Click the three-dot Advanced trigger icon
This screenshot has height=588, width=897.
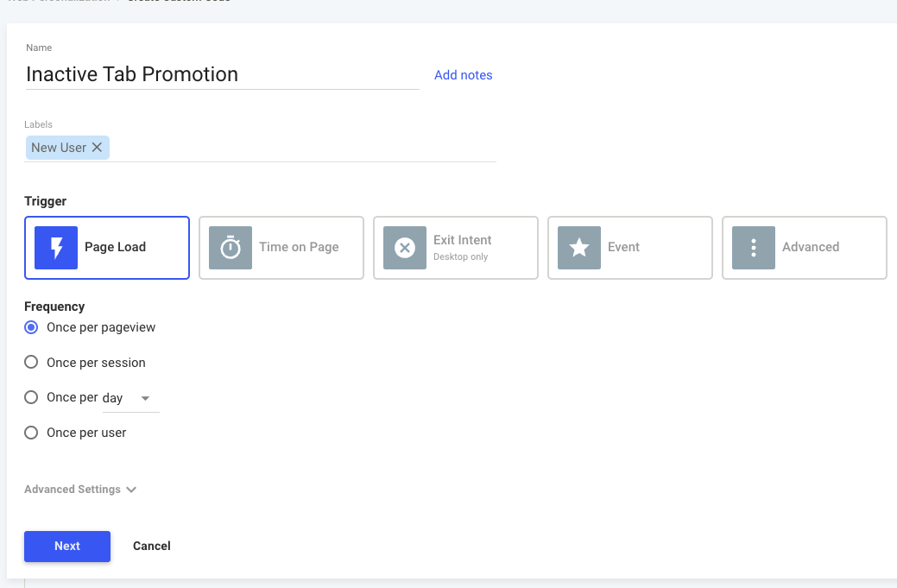754,248
